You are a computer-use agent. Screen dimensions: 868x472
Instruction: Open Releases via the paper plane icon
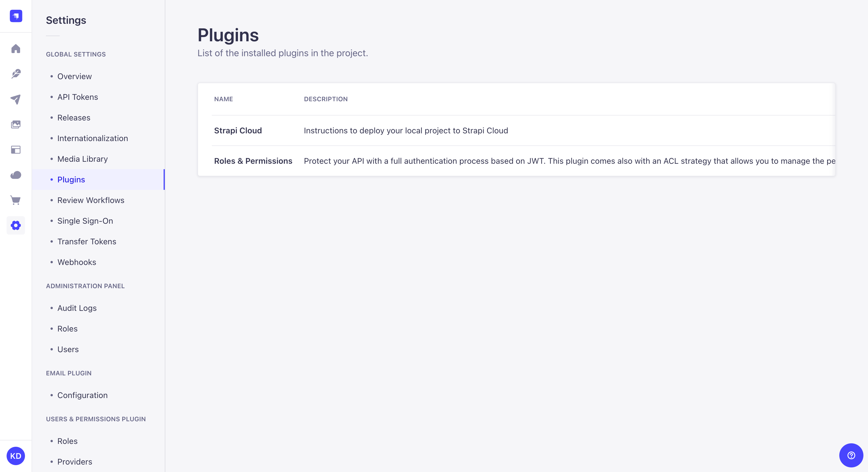(15, 100)
